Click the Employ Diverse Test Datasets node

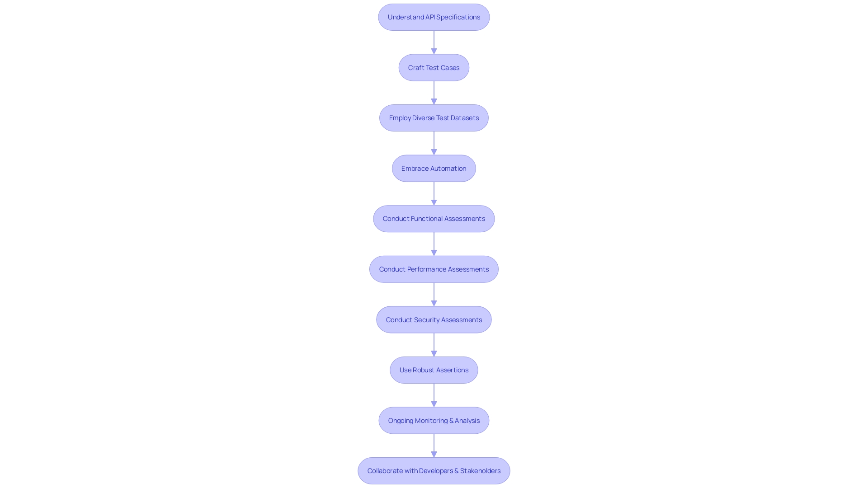click(x=434, y=117)
